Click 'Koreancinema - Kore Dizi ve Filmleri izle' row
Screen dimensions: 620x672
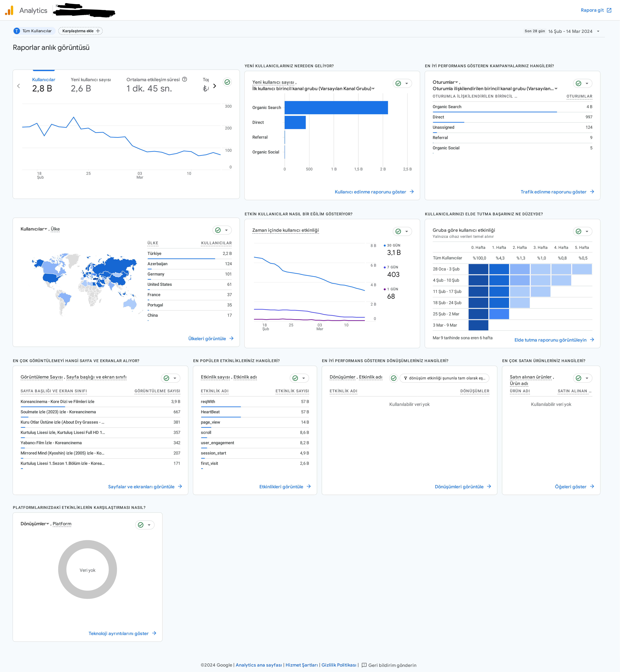(x=100, y=402)
